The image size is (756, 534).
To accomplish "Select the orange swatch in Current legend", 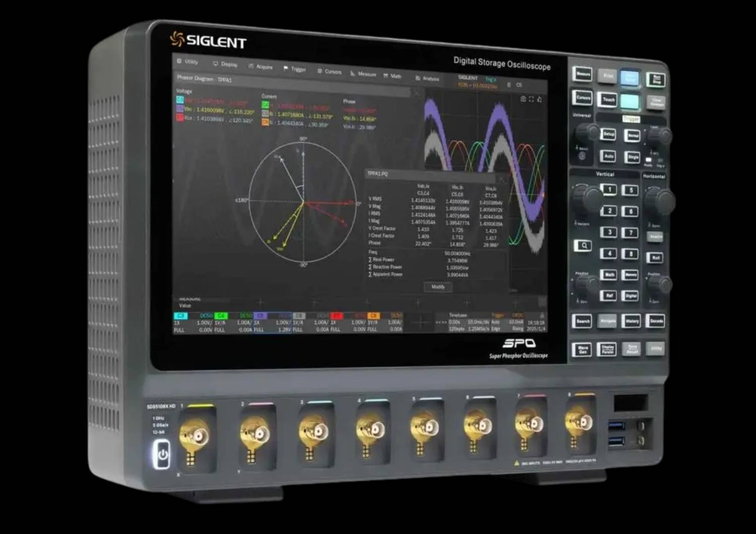I will click(x=265, y=122).
